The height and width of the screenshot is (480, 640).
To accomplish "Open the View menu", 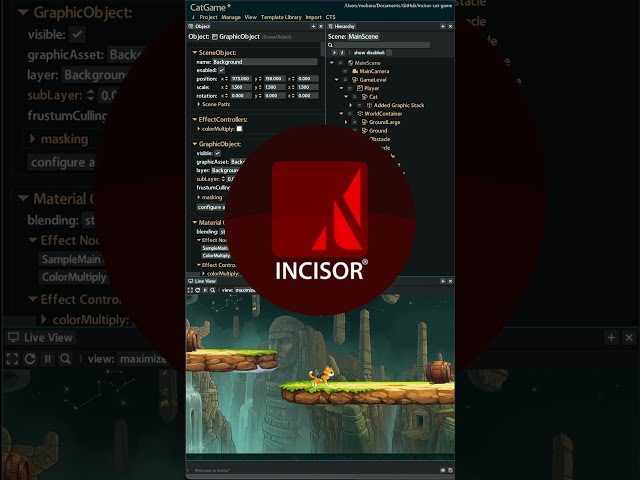I will [251, 17].
